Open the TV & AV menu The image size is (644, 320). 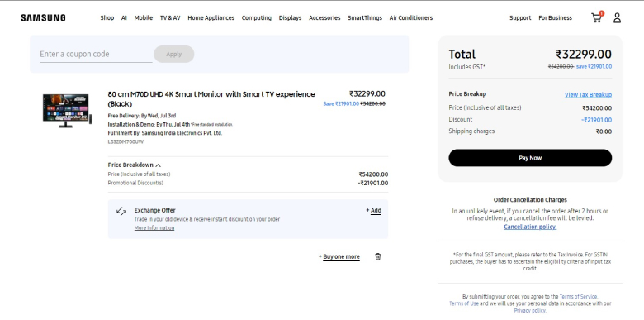pos(170,17)
